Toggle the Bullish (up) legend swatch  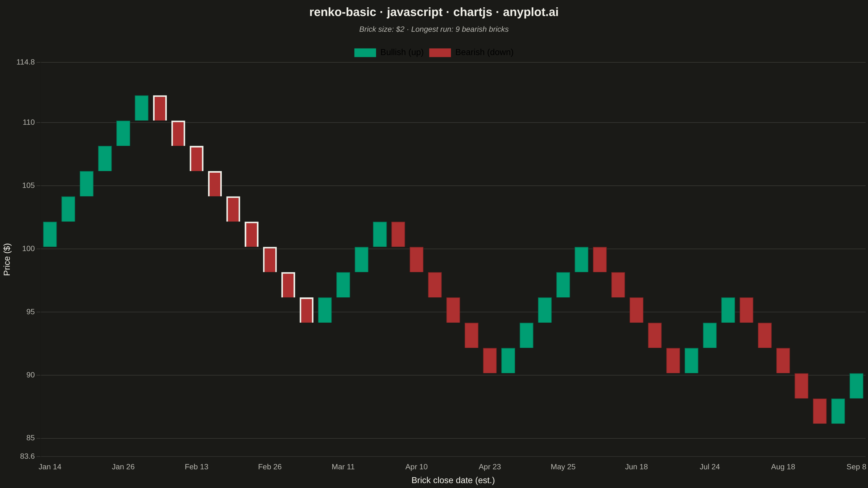365,53
